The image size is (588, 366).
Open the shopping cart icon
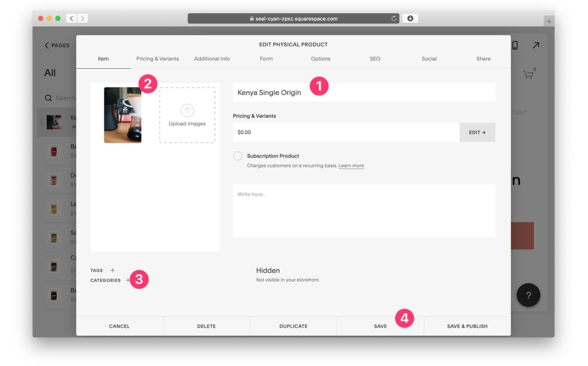click(x=528, y=74)
